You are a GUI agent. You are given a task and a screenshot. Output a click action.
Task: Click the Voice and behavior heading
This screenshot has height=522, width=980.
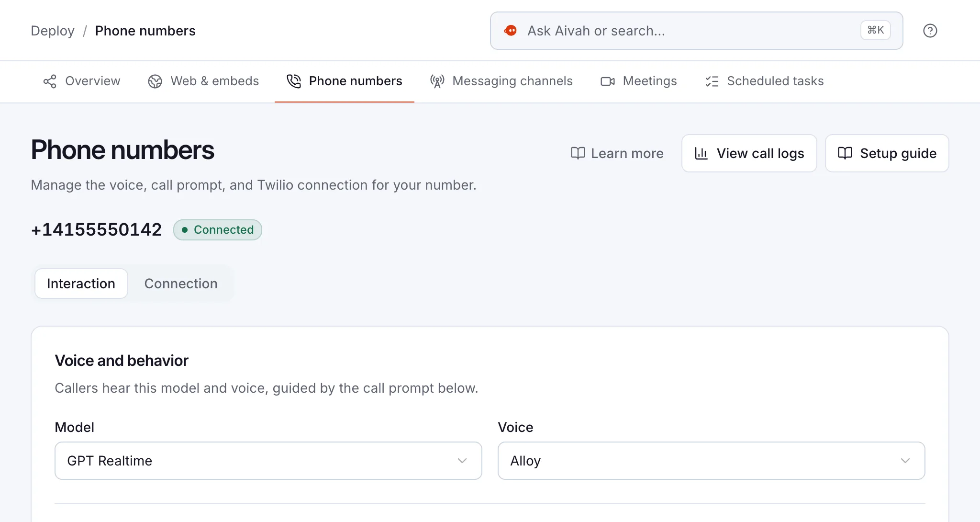click(122, 361)
